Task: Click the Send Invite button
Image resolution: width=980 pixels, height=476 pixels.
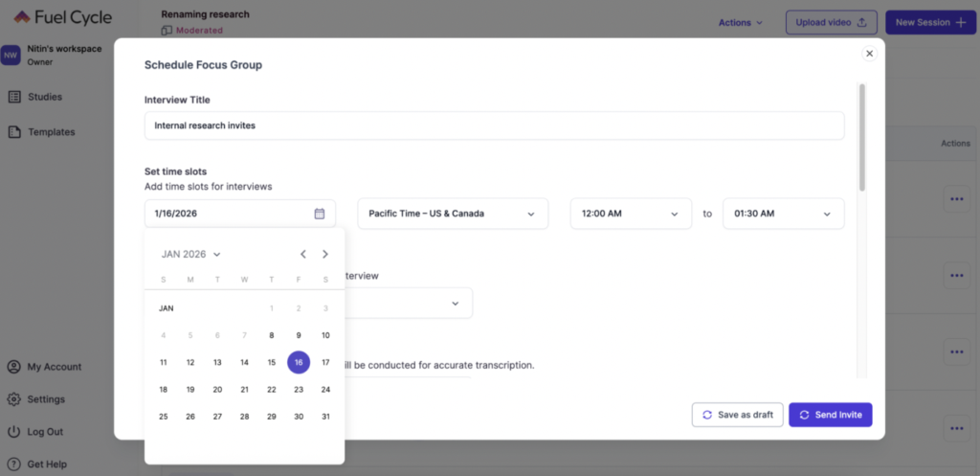Action: point(830,415)
